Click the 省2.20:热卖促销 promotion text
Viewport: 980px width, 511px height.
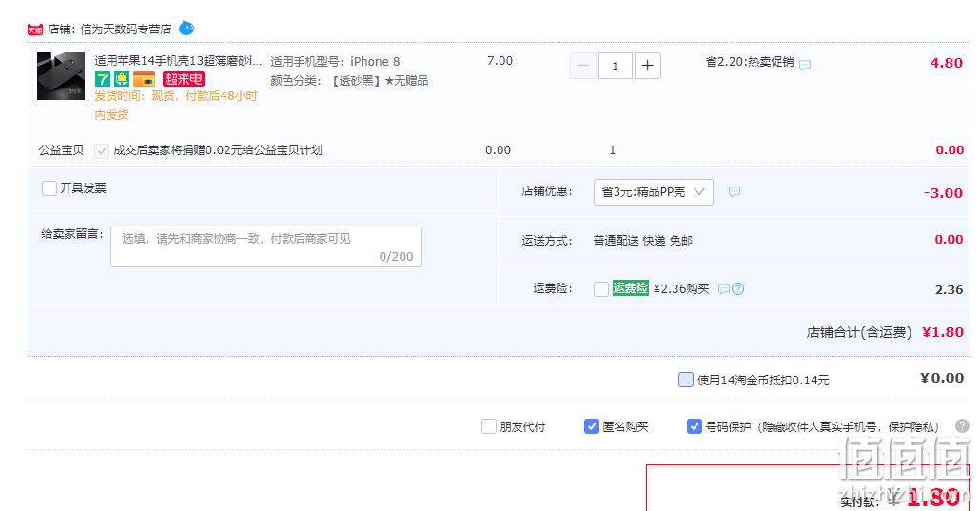coord(750,61)
